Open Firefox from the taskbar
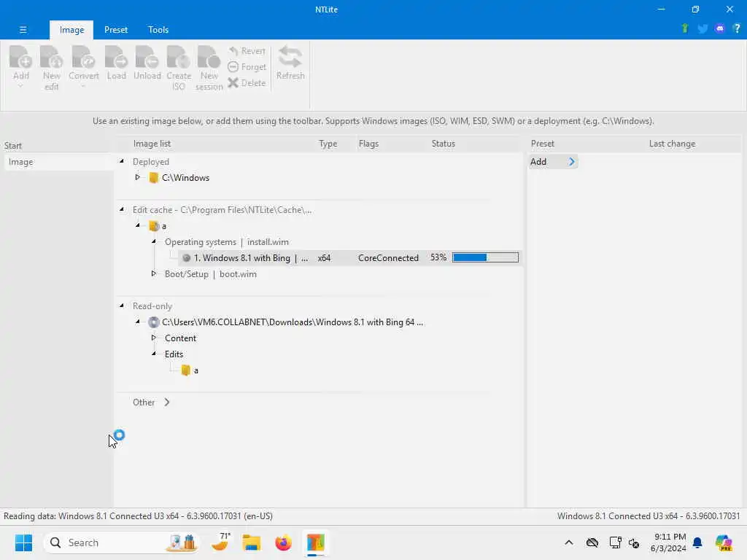747x560 pixels. pyautogui.click(x=284, y=542)
